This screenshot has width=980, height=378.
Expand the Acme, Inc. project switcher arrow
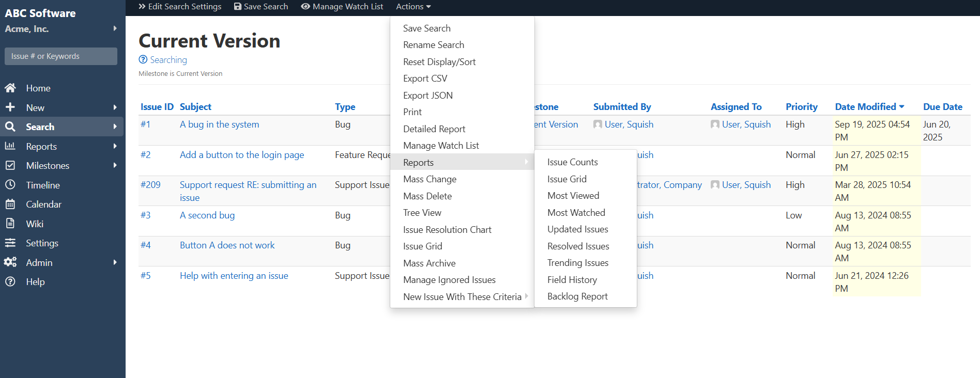click(115, 28)
